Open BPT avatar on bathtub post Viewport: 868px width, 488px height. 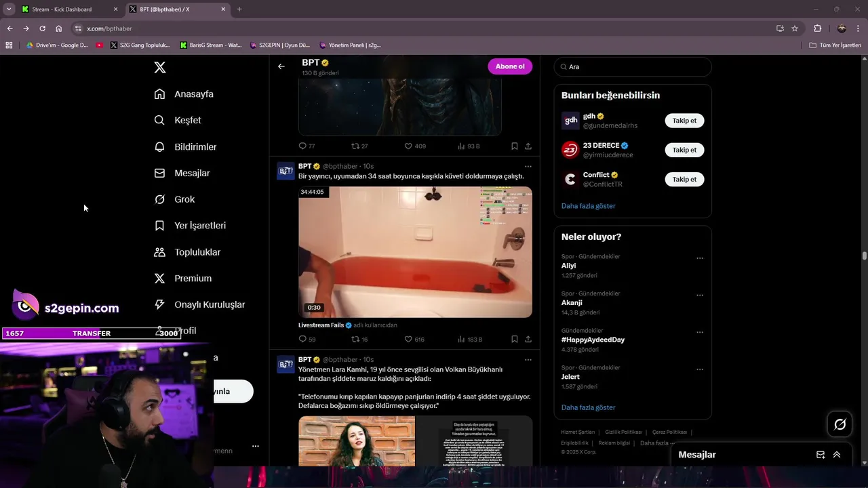click(285, 171)
